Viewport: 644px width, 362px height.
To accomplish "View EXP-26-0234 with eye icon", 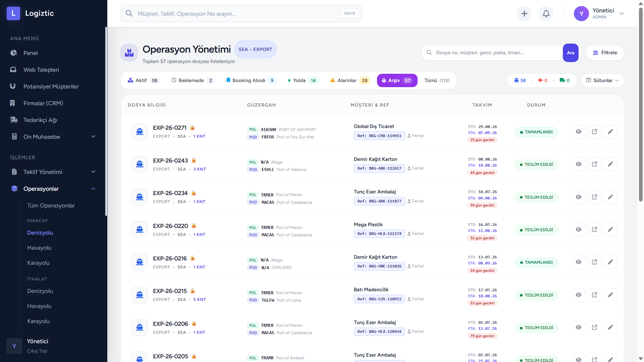I will 579,197.
